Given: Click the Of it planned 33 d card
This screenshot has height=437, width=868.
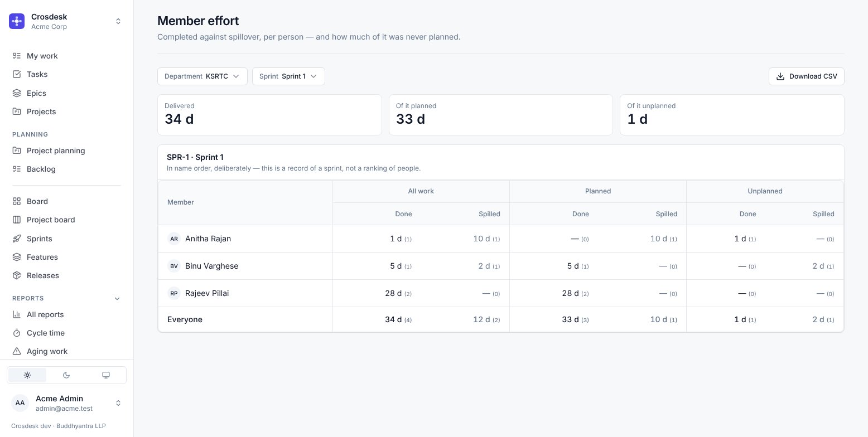Looking at the screenshot, I should [x=501, y=115].
